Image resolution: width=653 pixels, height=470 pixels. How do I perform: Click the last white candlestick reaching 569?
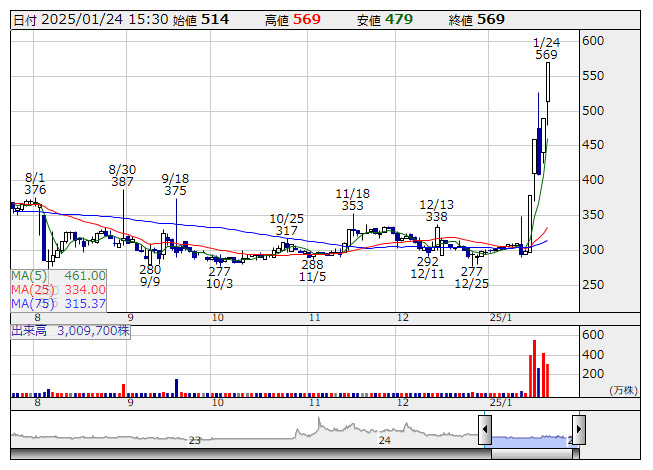click(548, 82)
